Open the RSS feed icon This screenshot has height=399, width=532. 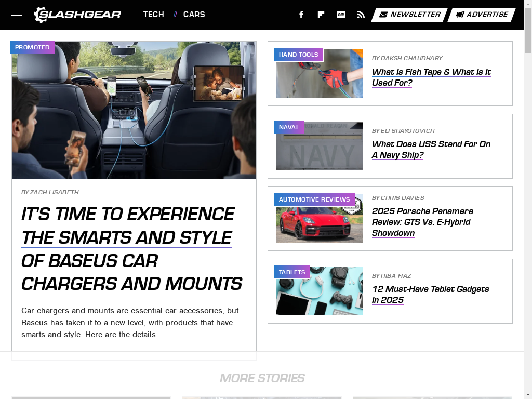[x=361, y=15]
